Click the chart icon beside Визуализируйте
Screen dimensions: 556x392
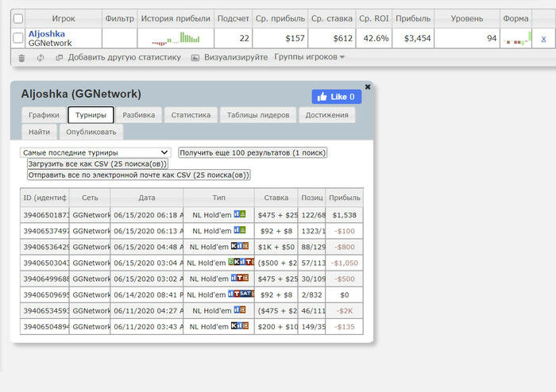[x=195, y=58]
